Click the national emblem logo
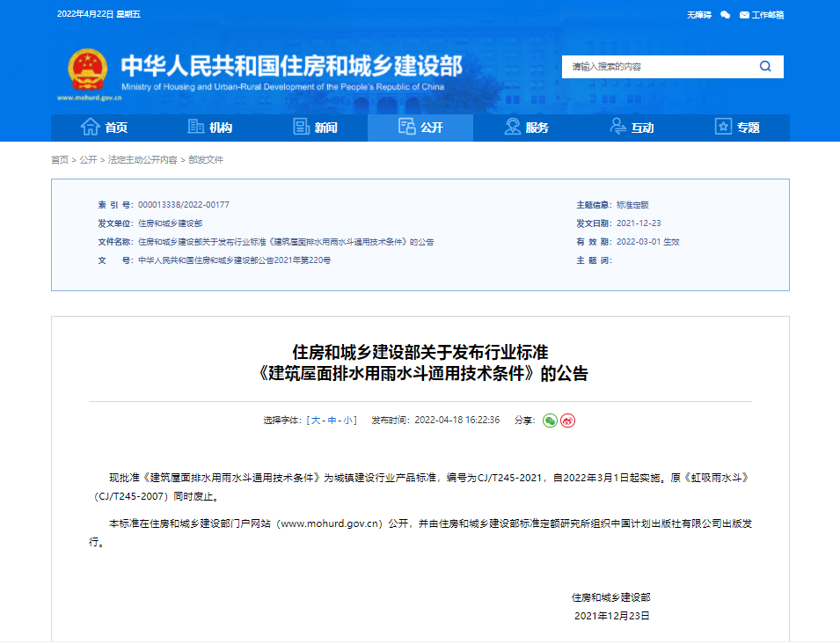Viewport: 840px width, 644px height. point(88,70)
